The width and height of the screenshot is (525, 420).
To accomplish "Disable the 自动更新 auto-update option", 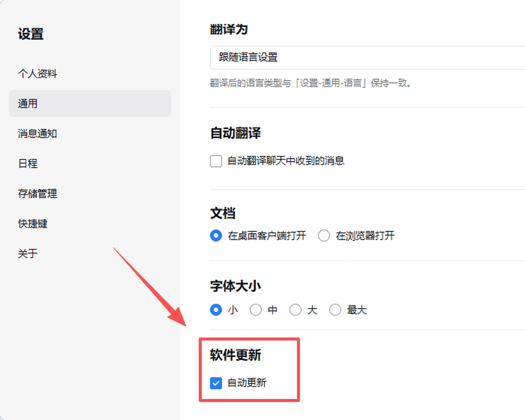I will point(216,383).
